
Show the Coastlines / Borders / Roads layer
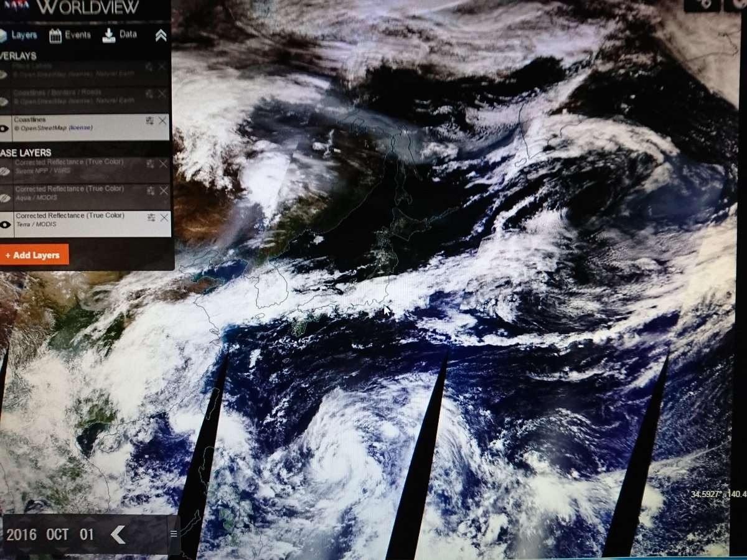tap(4, 101)
